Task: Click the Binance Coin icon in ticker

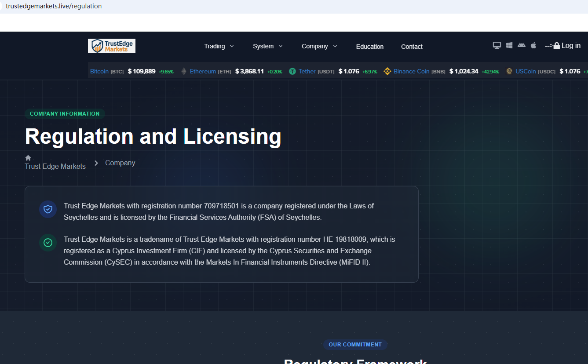Action: (387, 71)
